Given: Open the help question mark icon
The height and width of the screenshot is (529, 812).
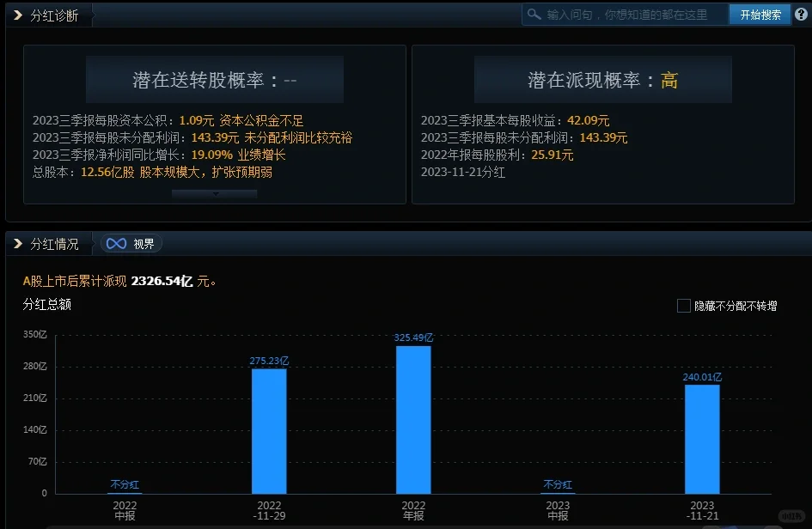Looking at the screenshot, I should pyautogui.click(x=803, y=15).
